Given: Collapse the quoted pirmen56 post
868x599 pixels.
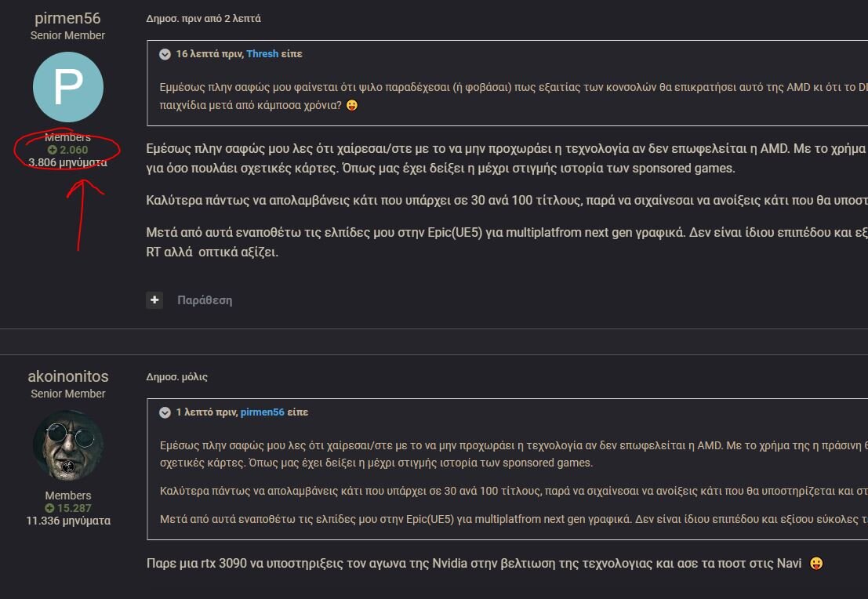Looking at the screenshot, I should [165, 412].
